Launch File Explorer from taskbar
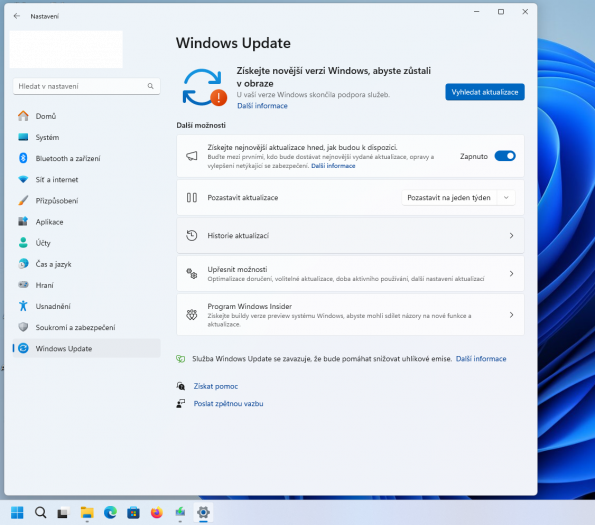This screenshot has width=595, height=525. click(87, 512)
